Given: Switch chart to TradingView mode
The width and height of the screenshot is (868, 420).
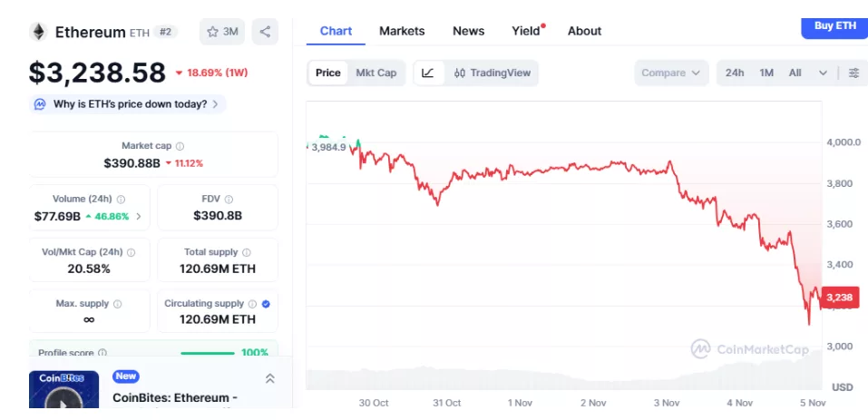Looking at the screenshot, I should tap(493, 73).
